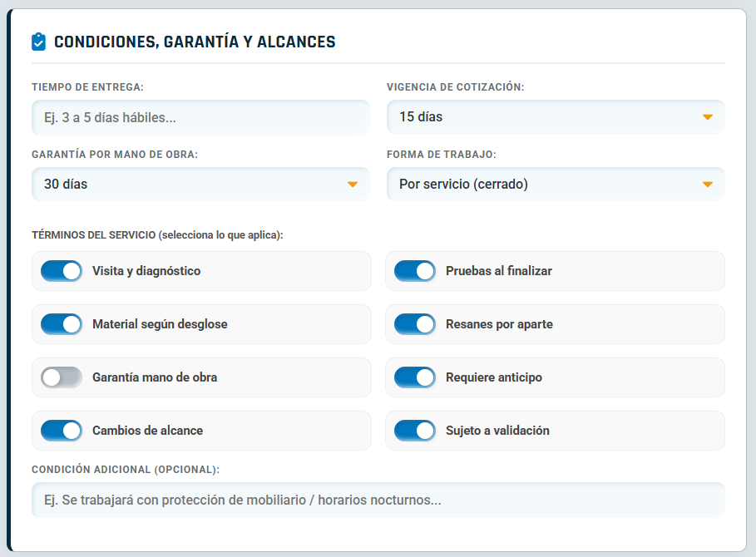Turn off Pruebas al finalizar
This screenshot has height=557, width=756.
point(414,271)
